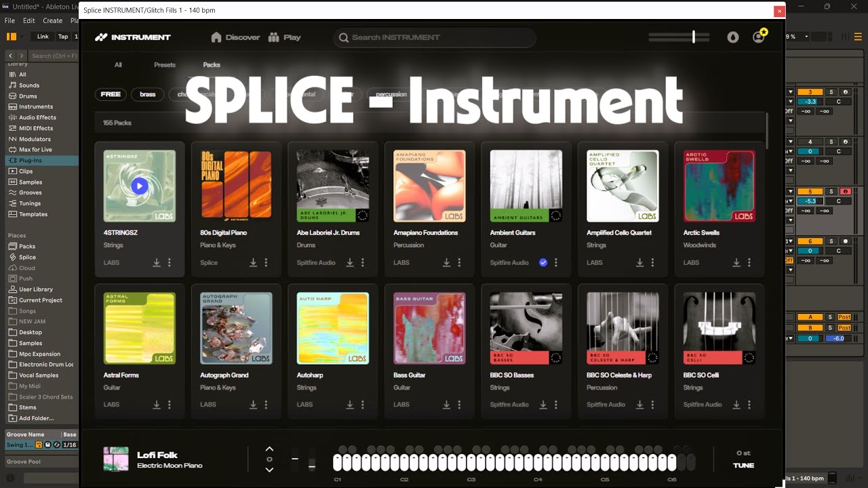Screen dimensions: 868x488
Task: Download the Bass Guitar pack
Action: click(446, 405)
